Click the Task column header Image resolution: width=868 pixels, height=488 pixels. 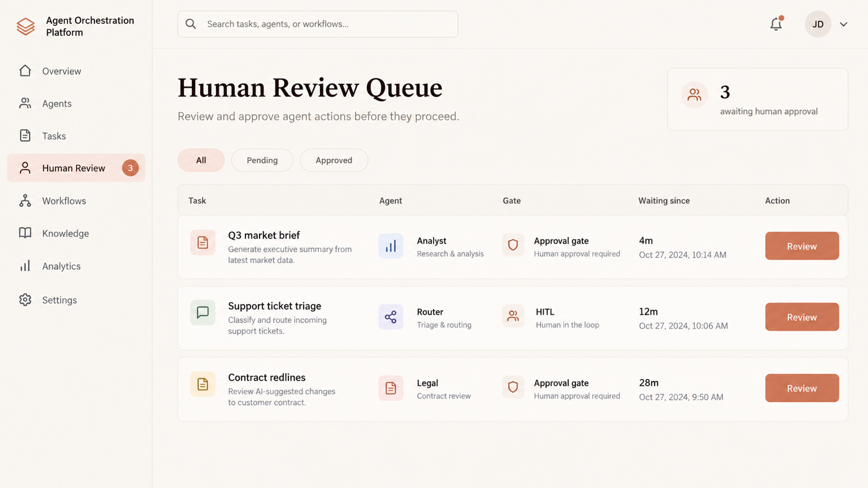coord(197,201)
